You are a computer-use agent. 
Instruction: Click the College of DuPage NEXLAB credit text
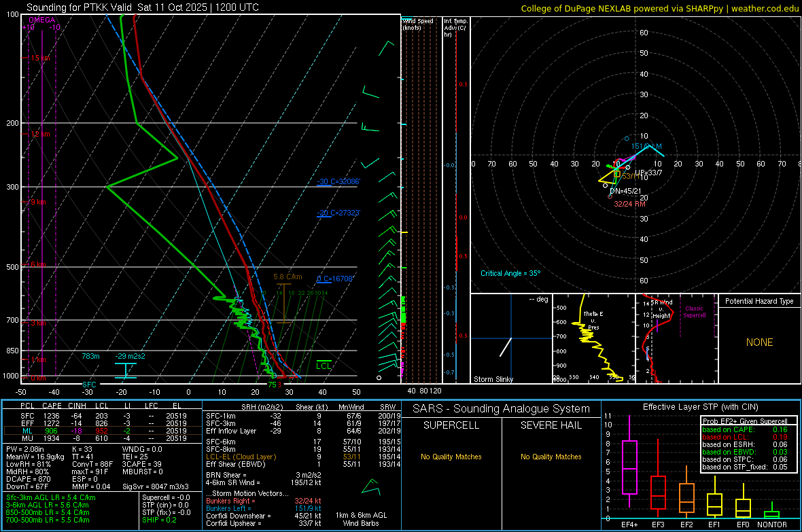pos(659,8)
